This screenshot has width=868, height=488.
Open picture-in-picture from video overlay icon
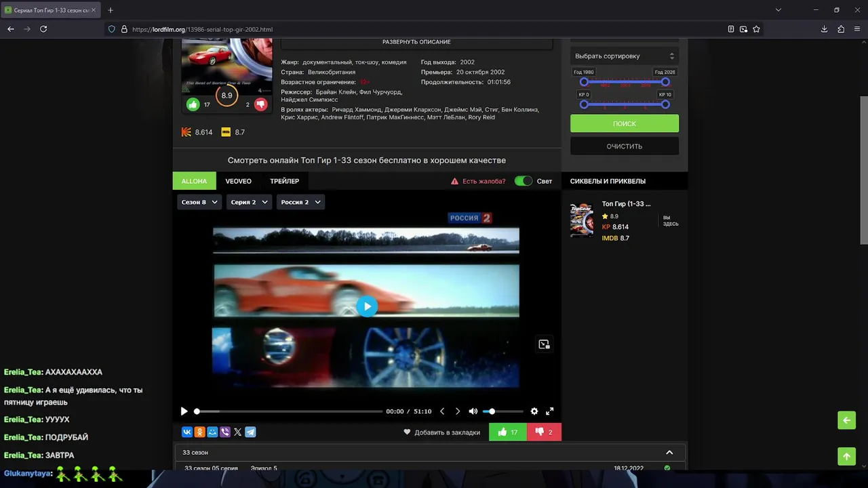544,344
